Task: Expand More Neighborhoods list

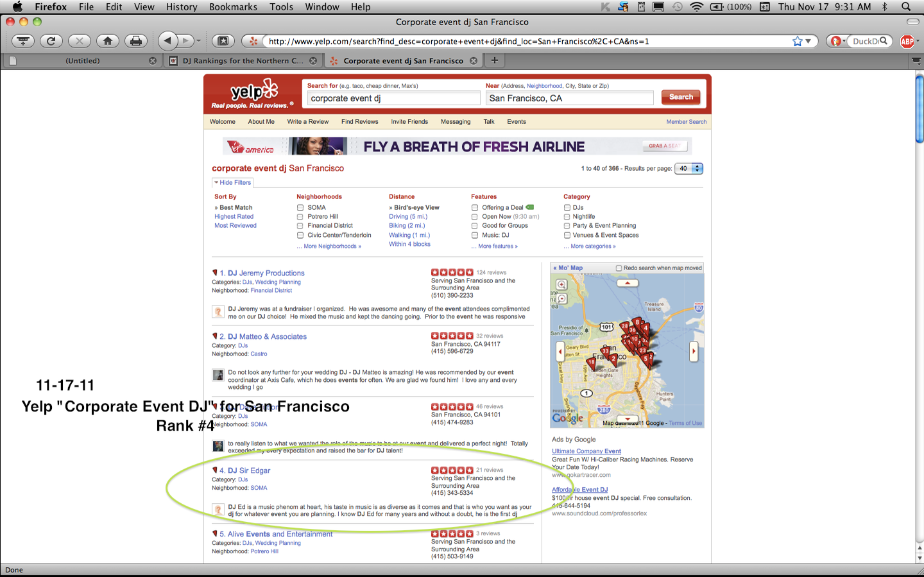Action: coord(329,246)
